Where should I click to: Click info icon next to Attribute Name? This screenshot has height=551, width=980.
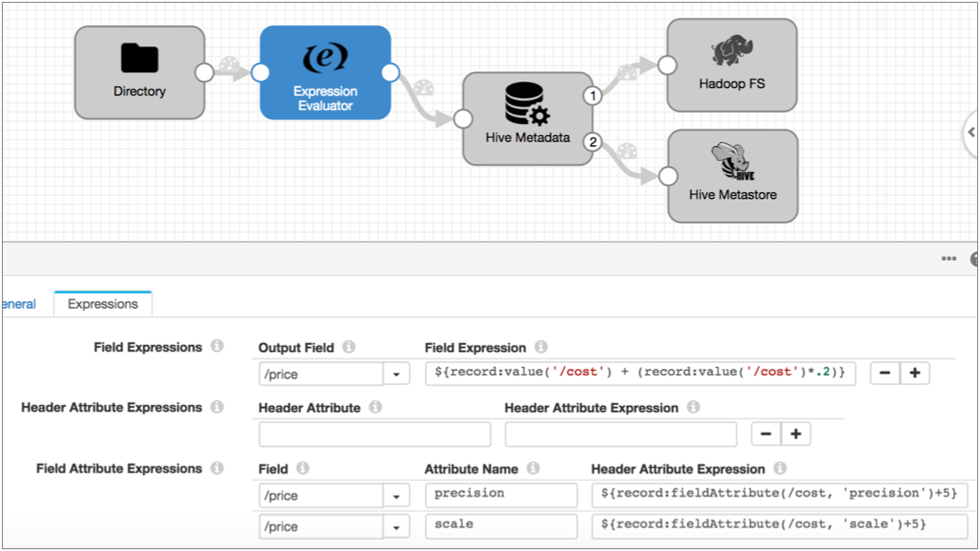tap(533, 469)
